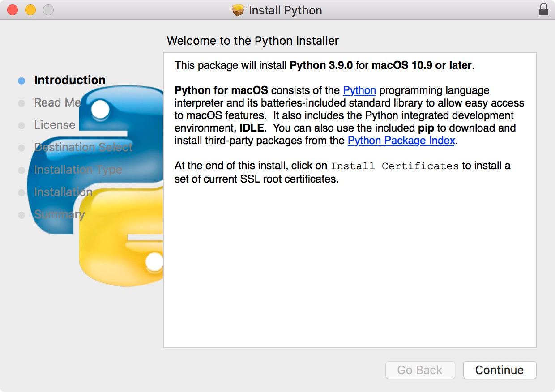Select the Read Me step
Screen dimensions: 555x392
coord(57,102)
